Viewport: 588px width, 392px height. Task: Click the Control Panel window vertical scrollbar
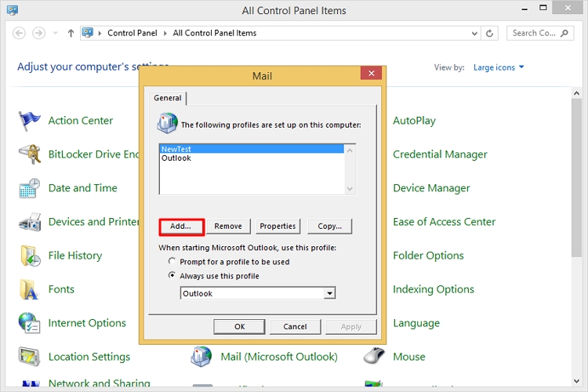coord(579,235)
